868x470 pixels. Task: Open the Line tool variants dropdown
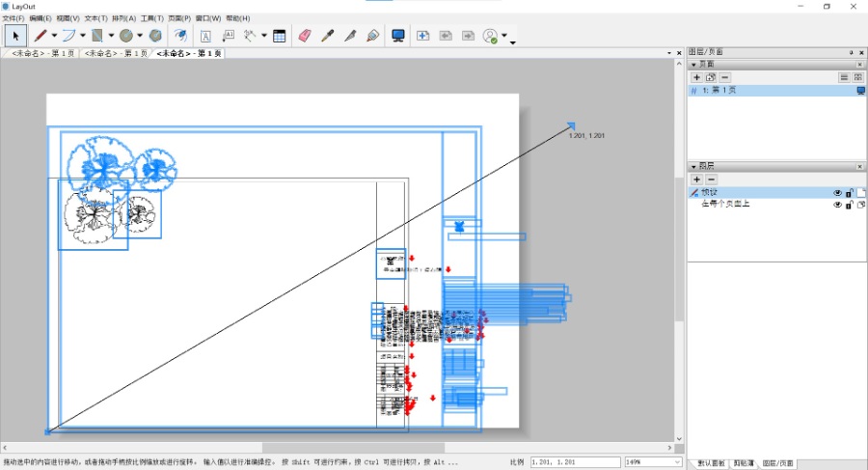click(x=54, y=36)
